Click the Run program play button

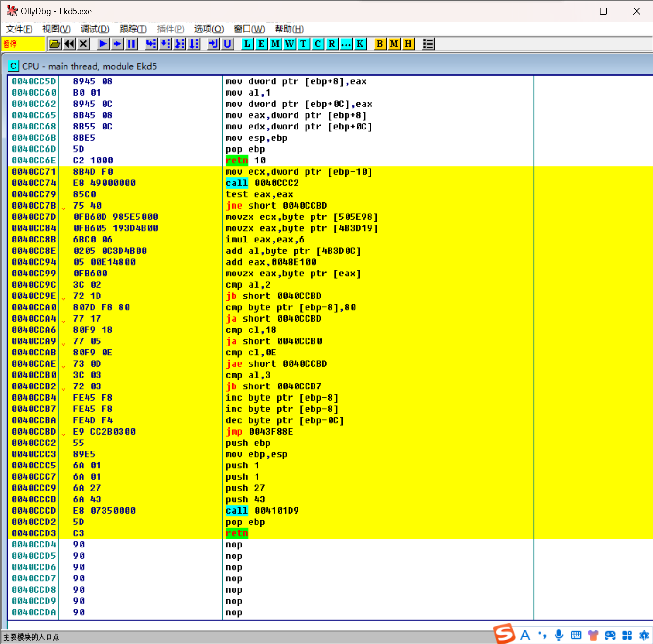(103, 44)
